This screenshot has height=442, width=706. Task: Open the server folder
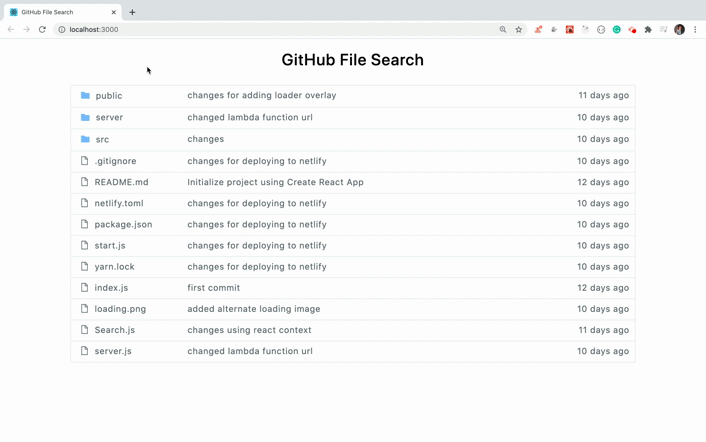click(109, 118)
